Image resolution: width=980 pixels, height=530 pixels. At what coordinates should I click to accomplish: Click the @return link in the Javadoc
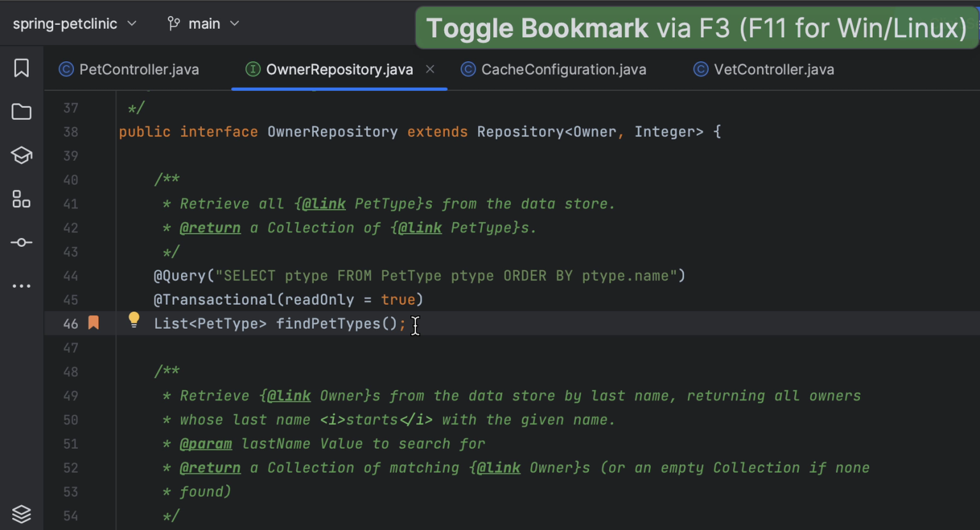click(211, 228)
